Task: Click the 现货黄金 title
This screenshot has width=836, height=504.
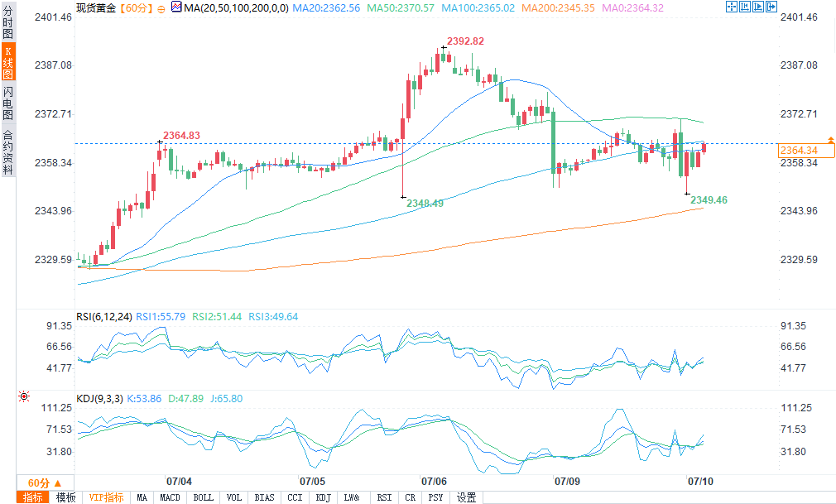Action: (96, 8)
